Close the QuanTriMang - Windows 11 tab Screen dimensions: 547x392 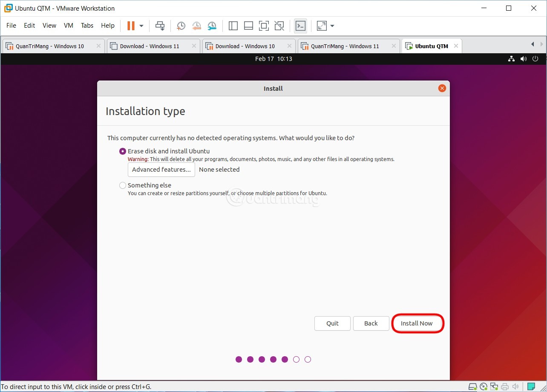pyautogui.click(x=393, y=46)
